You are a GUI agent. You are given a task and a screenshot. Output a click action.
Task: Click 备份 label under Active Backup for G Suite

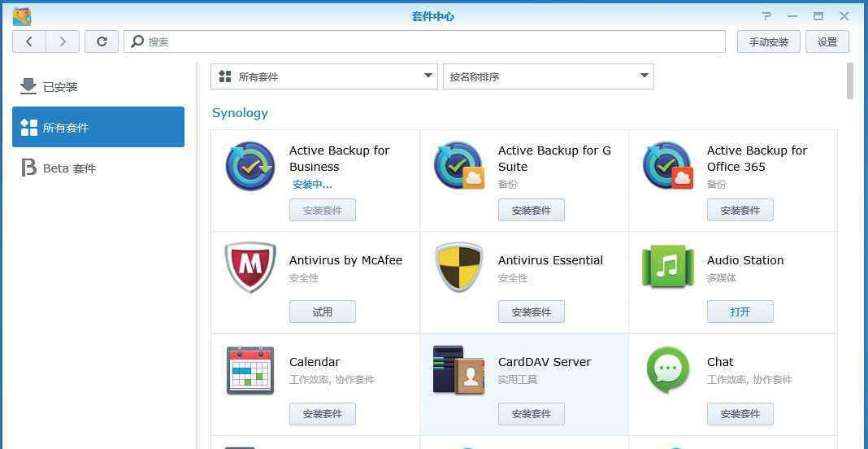(x=508, y=184)
